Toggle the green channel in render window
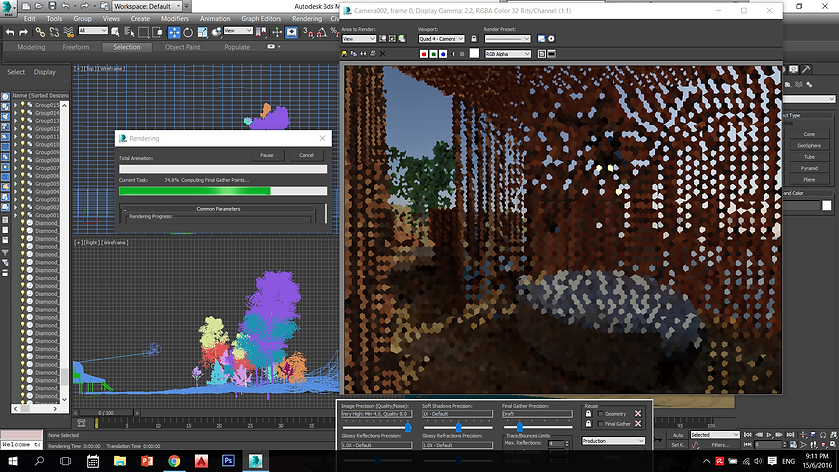 (x=433, y=54)
